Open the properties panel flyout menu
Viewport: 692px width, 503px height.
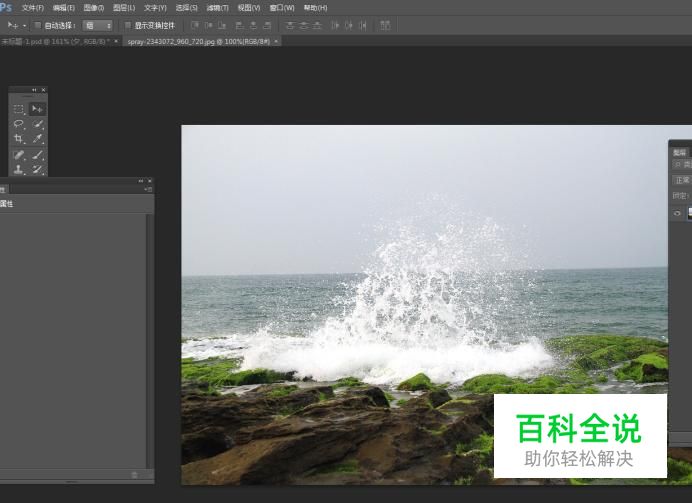pos(148,189)
